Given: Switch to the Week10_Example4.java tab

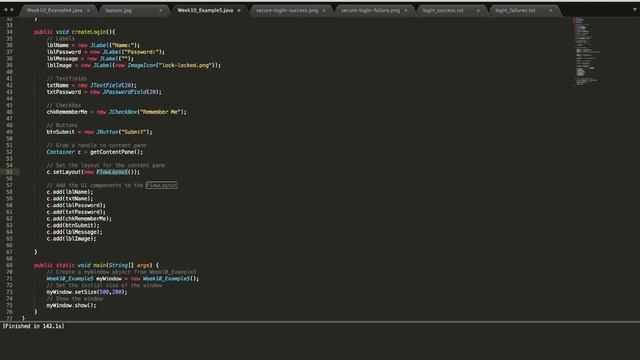Looking at the screenshot, I should click(55, 11).
